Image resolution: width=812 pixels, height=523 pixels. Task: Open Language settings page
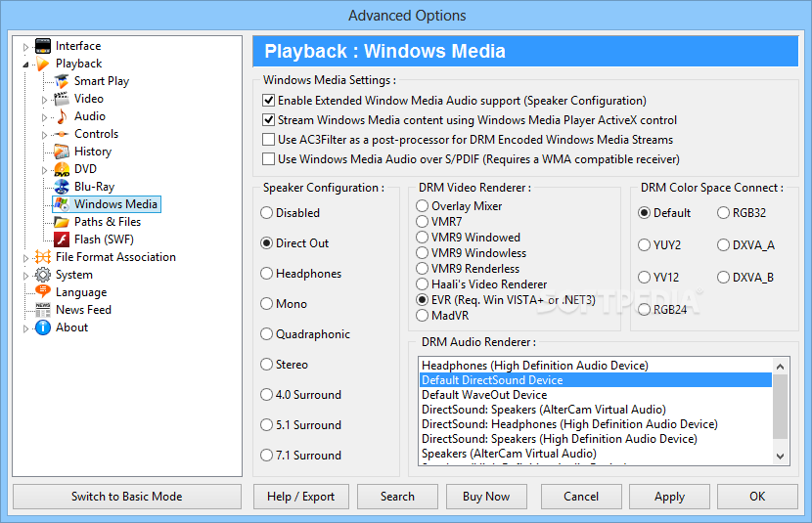[81, 292]
